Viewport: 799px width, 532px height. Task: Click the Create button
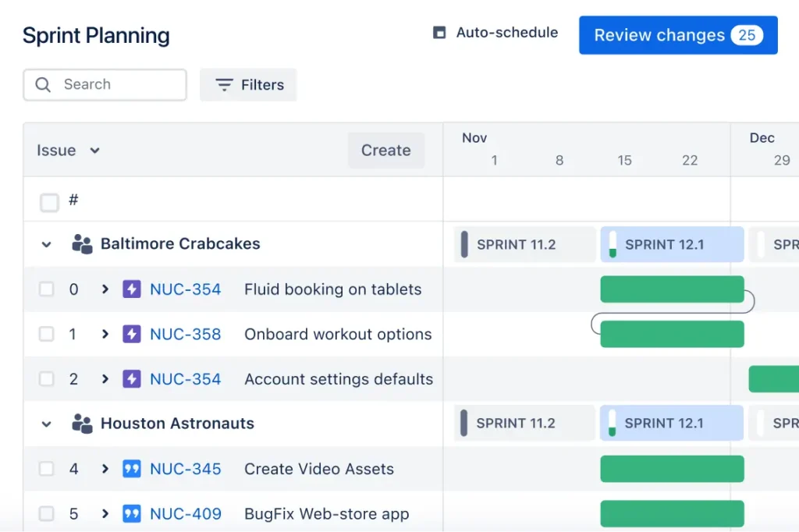(385, 150)
